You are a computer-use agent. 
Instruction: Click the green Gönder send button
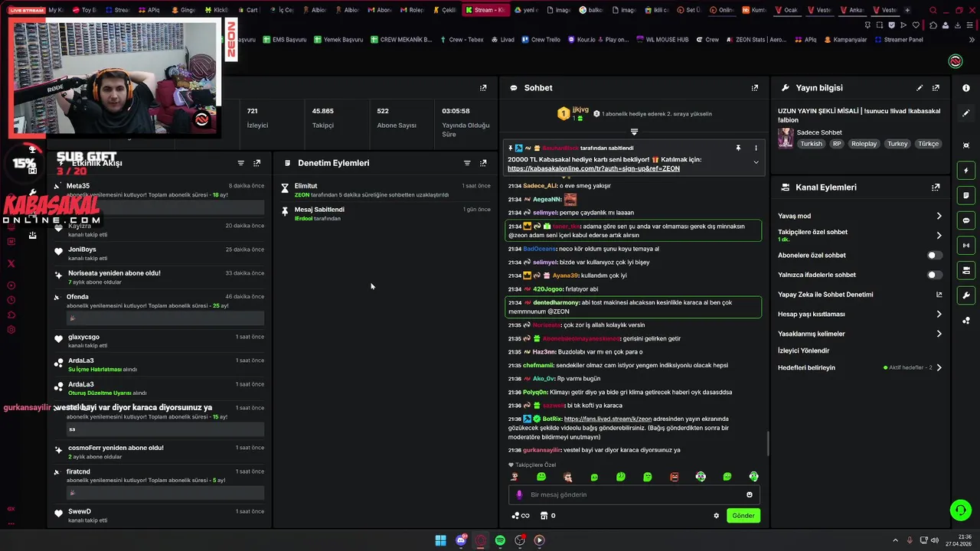click(743, 516)
